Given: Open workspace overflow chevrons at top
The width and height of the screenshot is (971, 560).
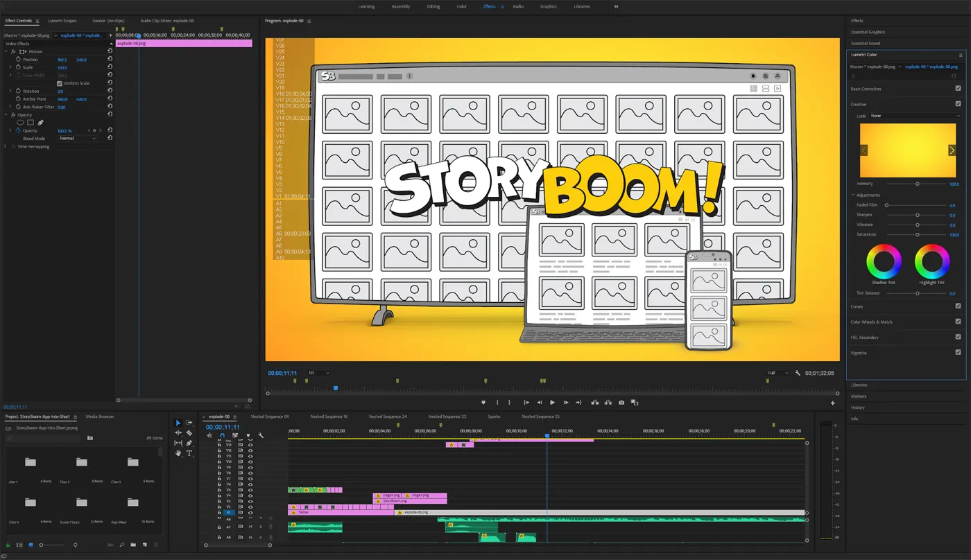Looking at the screenshot, I should [x=616, y=6].
